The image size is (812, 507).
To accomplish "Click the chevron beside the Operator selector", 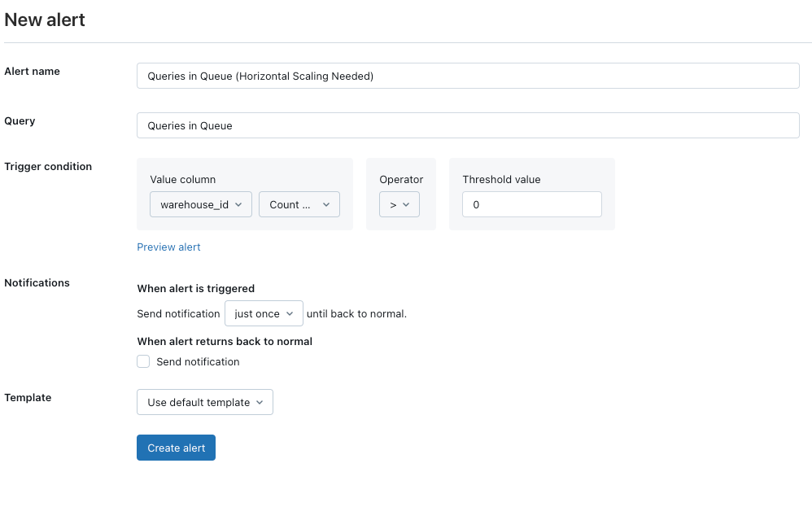I will coord(406,204).
